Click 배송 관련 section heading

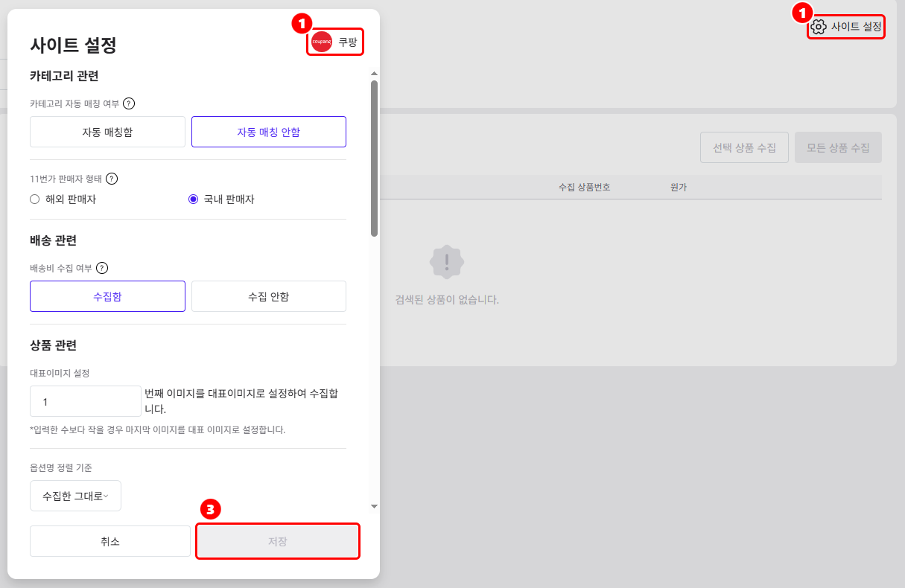point(53,240)
